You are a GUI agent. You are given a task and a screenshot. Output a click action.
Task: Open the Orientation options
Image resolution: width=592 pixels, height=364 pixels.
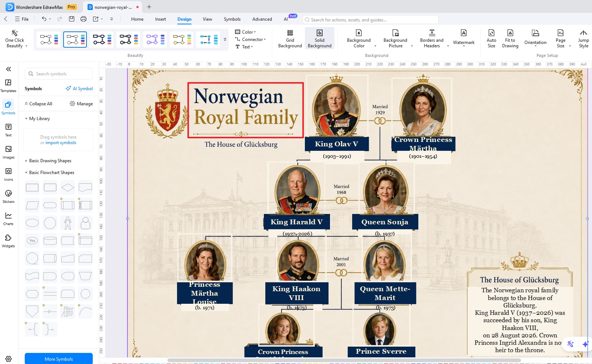tap(535, 38)
